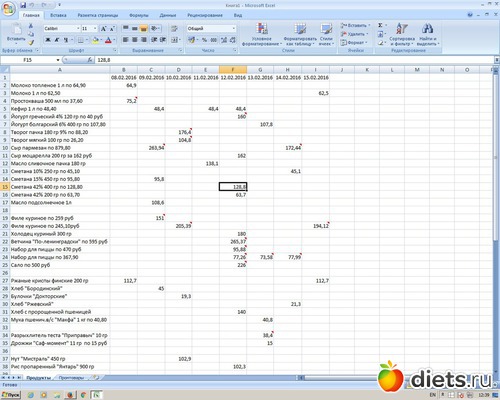Click the insert function fx icon
Viewport: 500px width, 400px height.
(90, 60)
